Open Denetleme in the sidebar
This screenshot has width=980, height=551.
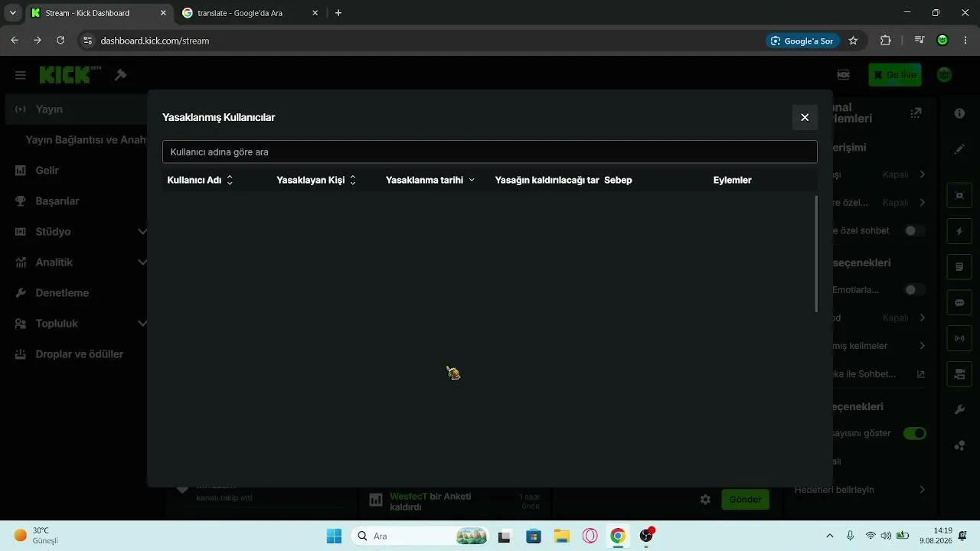[77, 293]
